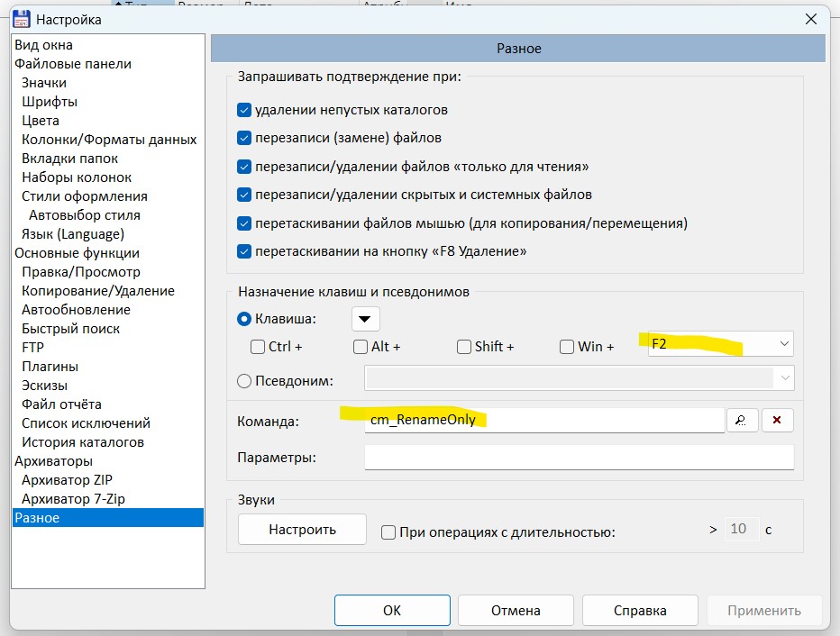Uncheck «удалении непустых каталогов» checkbox

(244, 111)
